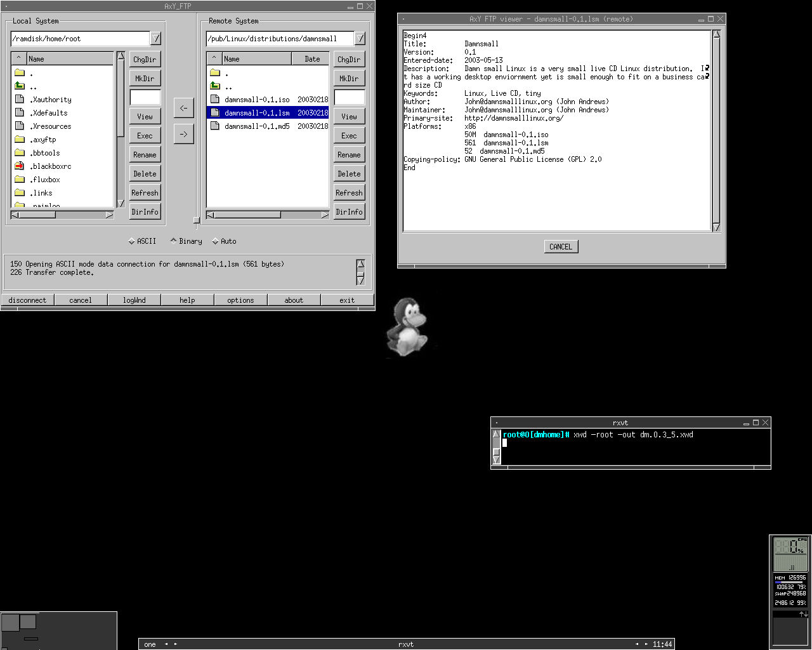Click disconnect in the bottom bar

coord(27,300)
